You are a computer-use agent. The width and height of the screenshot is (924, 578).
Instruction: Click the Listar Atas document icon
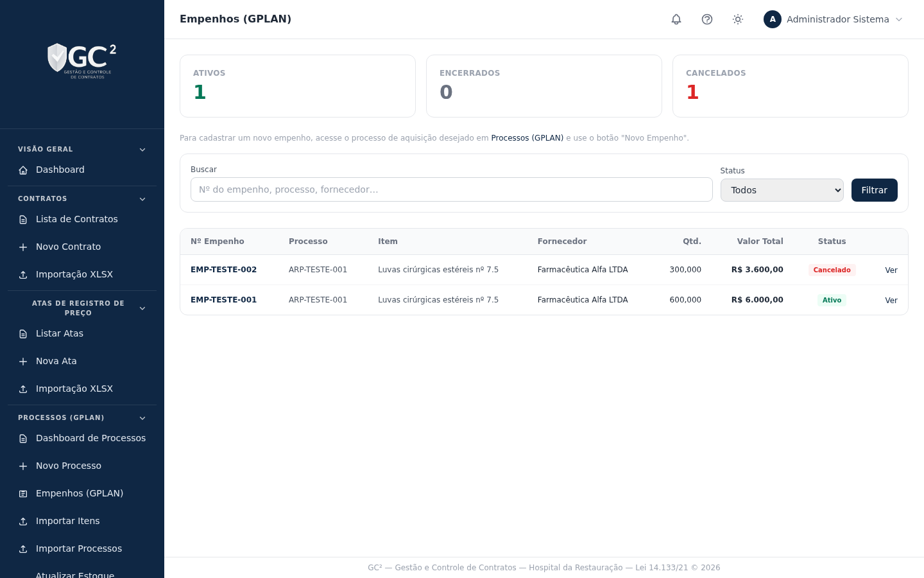coord(23,334)
